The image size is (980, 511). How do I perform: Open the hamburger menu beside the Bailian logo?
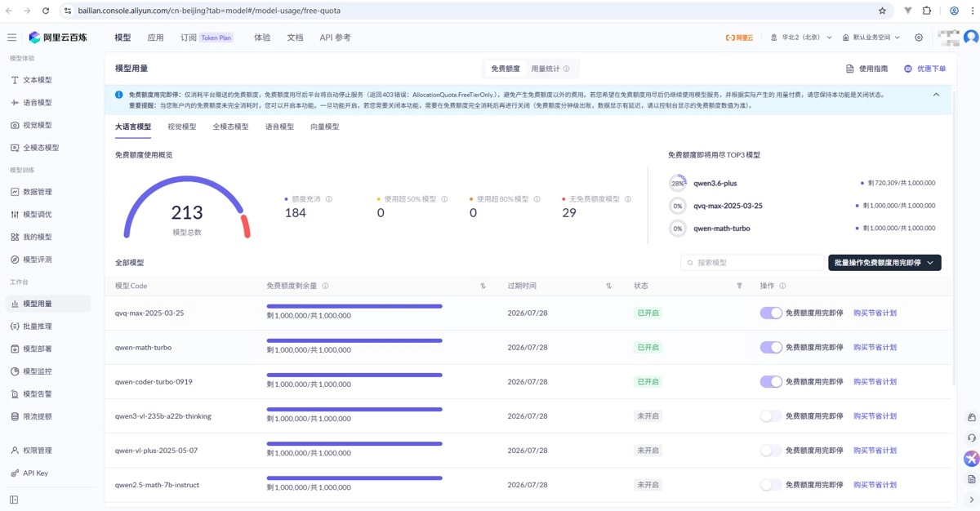pos(11,38)
